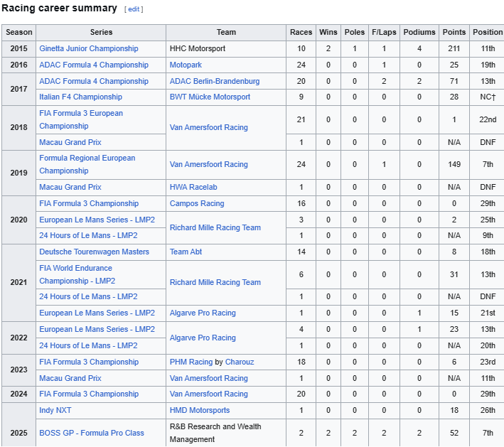Open the ADAC Berlin-Brandenburg team link

pos(215,81)
